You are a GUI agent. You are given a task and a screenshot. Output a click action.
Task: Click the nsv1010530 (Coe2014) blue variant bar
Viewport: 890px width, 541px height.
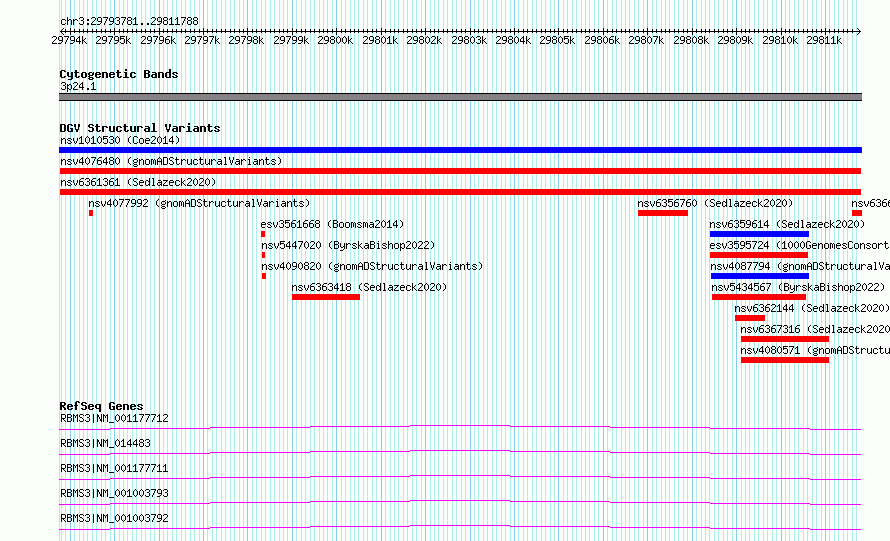(x=460, y=150)
